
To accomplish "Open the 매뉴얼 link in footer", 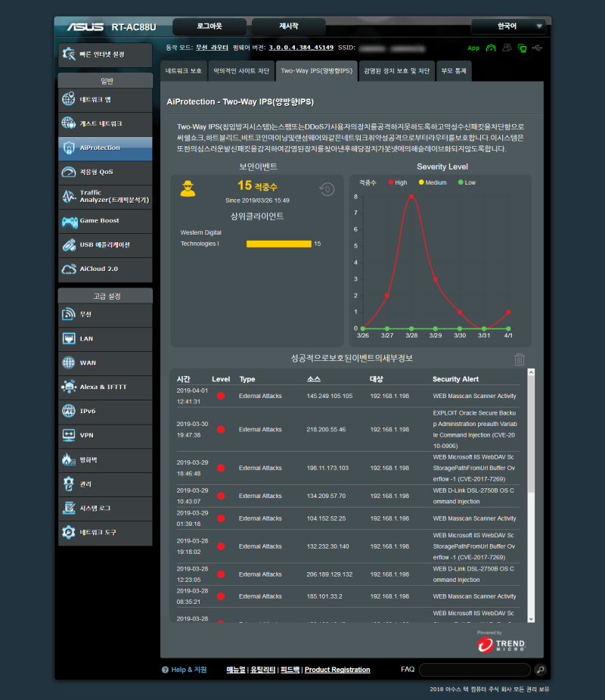I will click(236, 670).
